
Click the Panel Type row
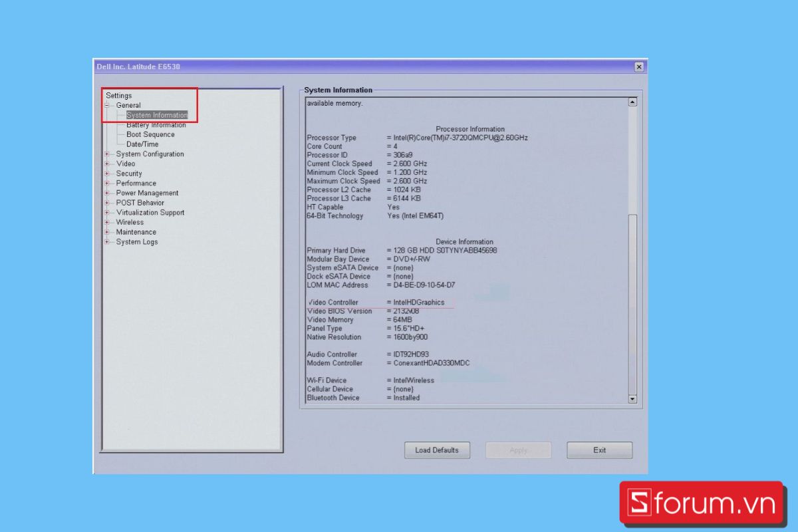coord(366,329)
